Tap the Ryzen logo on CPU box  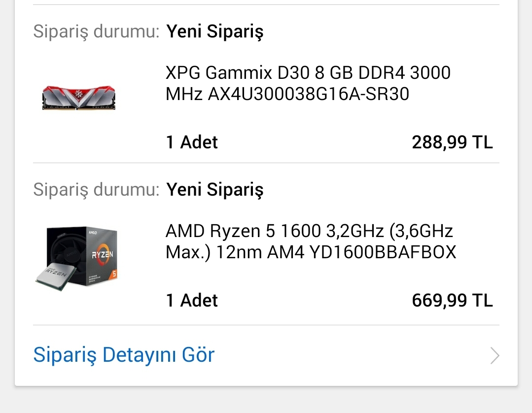pyautogui.click(x=102, y=254)
